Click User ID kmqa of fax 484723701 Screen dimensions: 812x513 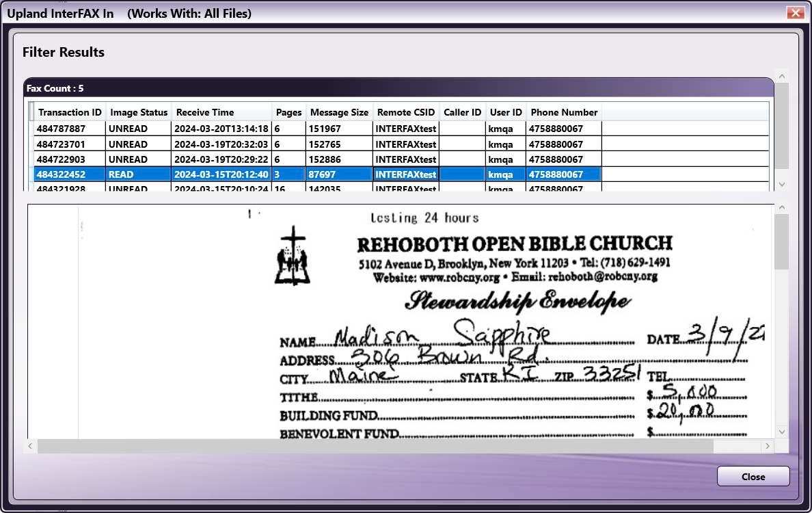coord(506,144)
